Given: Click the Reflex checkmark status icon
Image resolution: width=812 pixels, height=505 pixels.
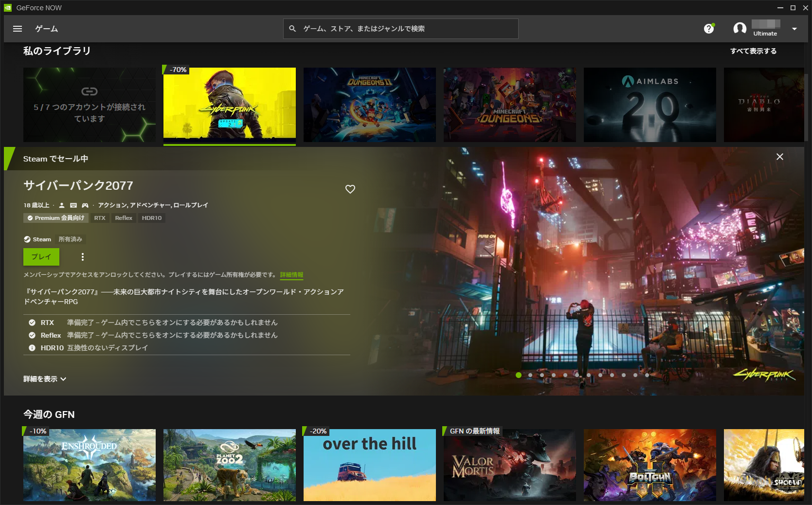Looking at the screenshot, I should tap(32, 335).
